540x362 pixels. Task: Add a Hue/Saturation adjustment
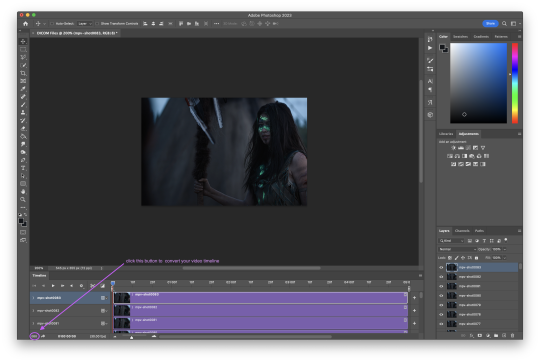(x=450, y=156)
